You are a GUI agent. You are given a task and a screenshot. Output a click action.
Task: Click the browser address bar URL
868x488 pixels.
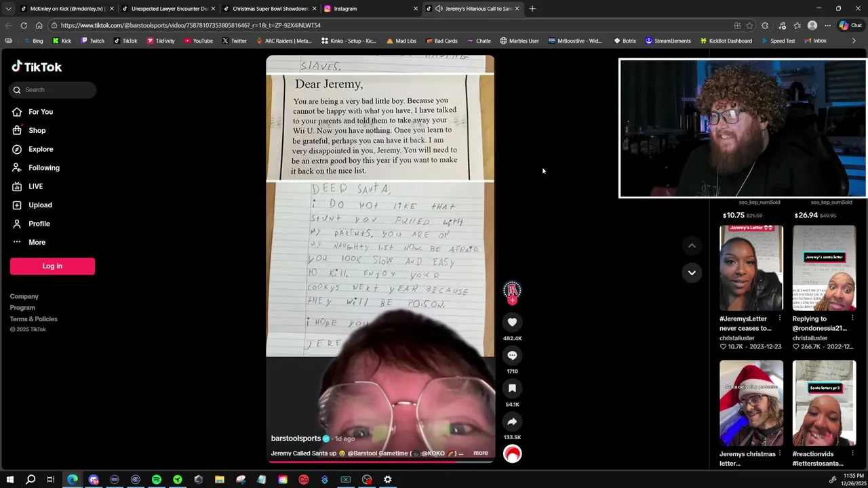(191, 25)
